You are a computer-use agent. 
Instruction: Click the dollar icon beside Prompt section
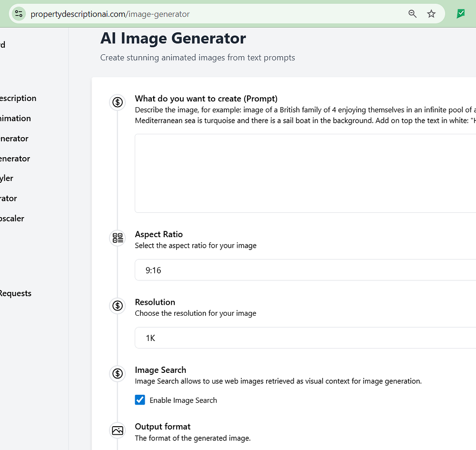coord(118,102)
